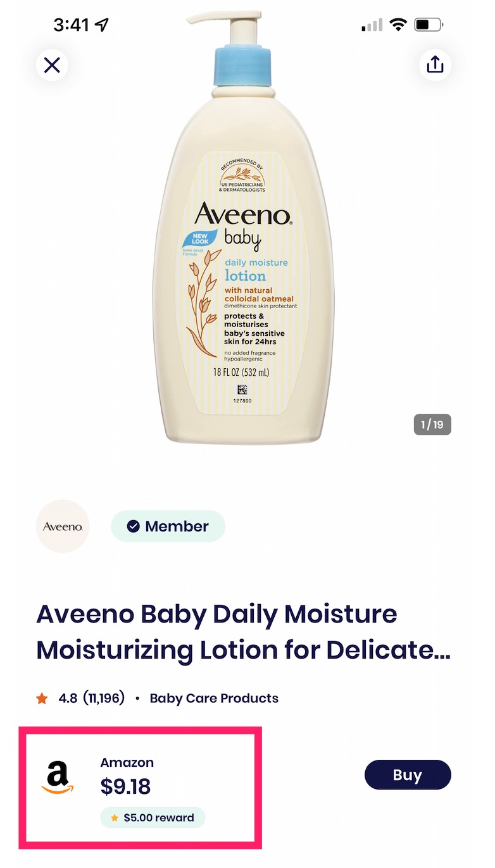Viewport: 495px width, 868px height.
Task: Tap the $9.18 price text
Action: click(125, 787)
